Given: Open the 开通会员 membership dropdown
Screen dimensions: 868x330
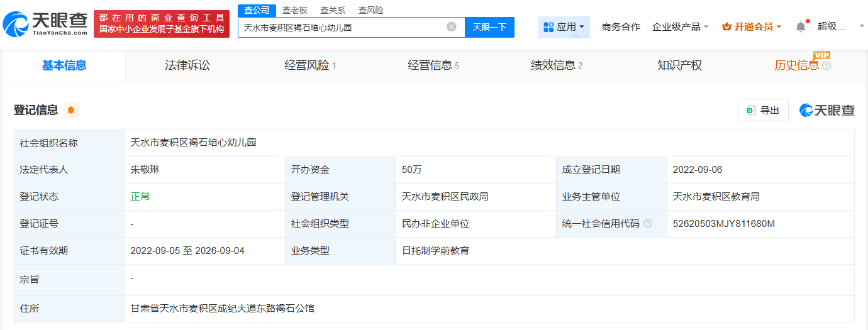Looking at the screenshot, I should tap(752, 27).
